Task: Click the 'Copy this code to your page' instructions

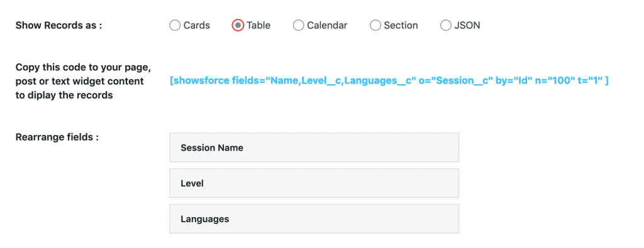Action: (80, 81)
